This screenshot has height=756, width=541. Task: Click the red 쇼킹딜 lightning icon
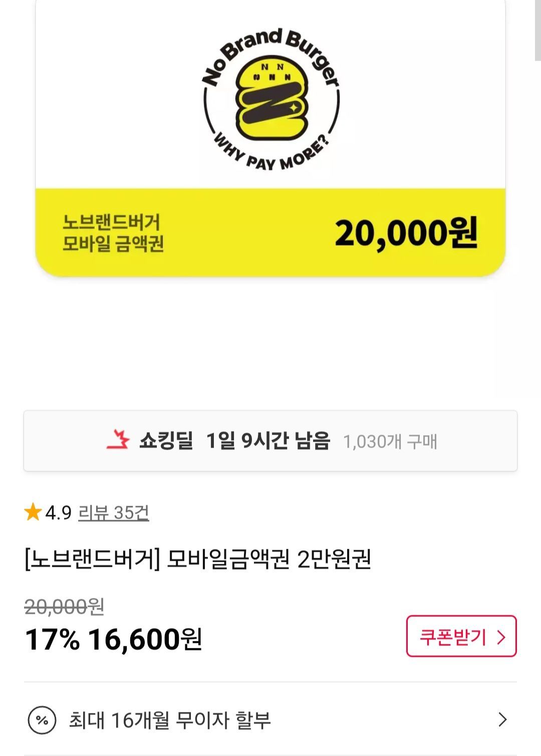(118, 440)
